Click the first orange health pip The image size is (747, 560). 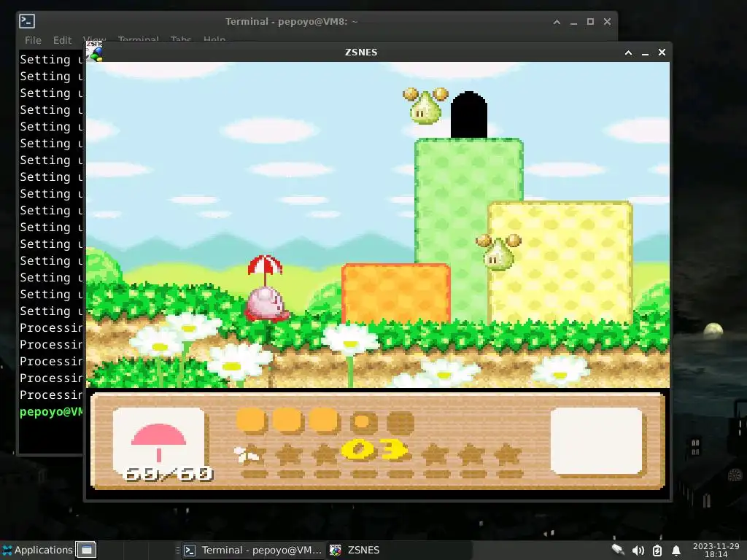coord(251,421)
